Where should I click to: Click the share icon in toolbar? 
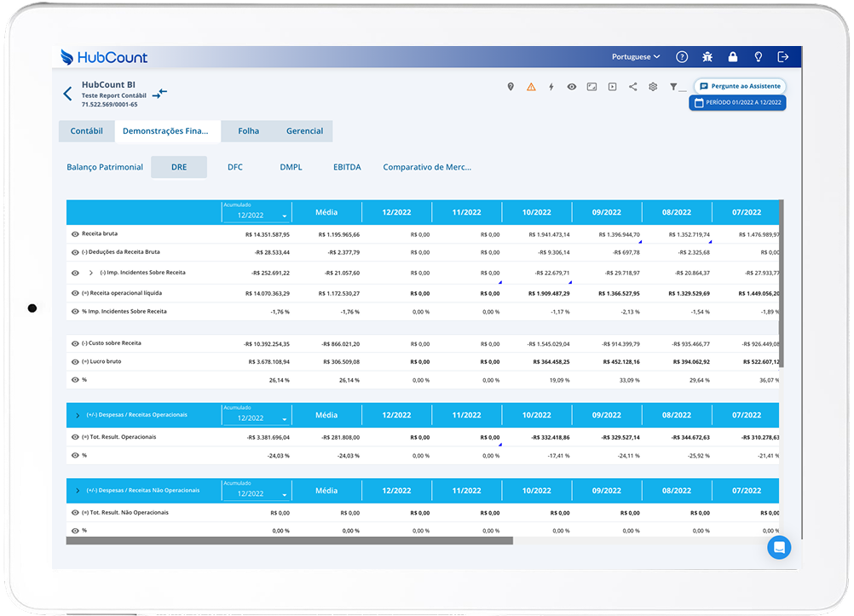point(632,87)
